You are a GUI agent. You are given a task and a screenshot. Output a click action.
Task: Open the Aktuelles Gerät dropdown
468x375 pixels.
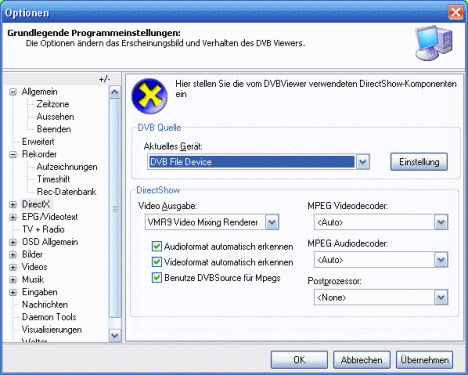pos(363,162)
